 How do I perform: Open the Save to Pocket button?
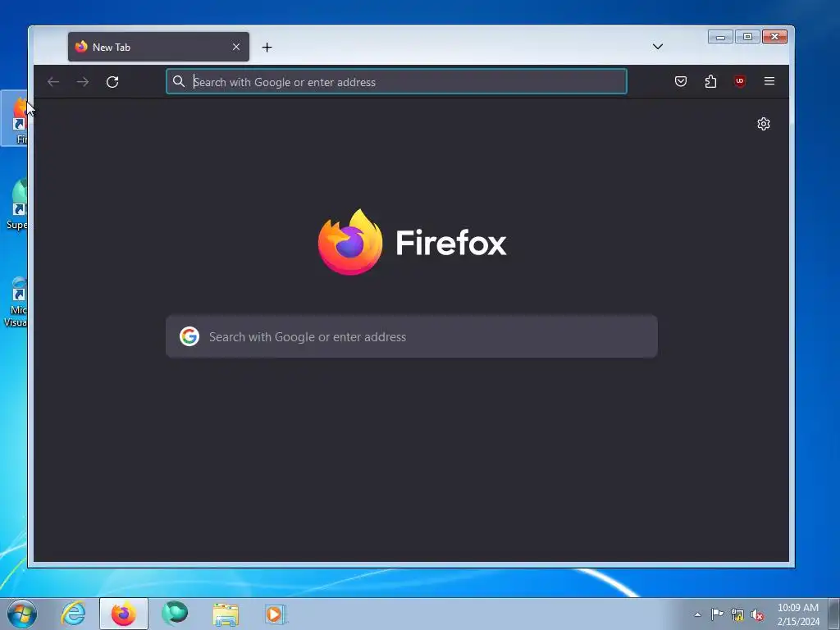coord(680,81)
